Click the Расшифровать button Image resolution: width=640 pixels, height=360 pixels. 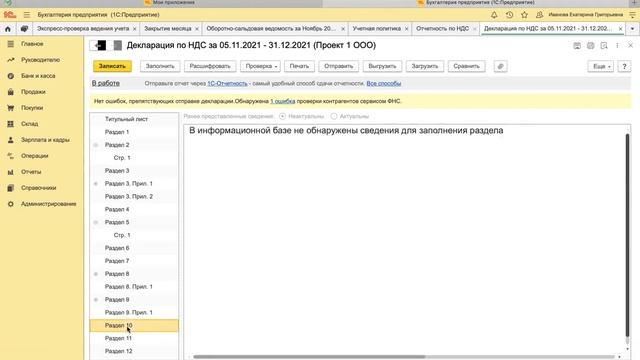click(x=210, y=66)
